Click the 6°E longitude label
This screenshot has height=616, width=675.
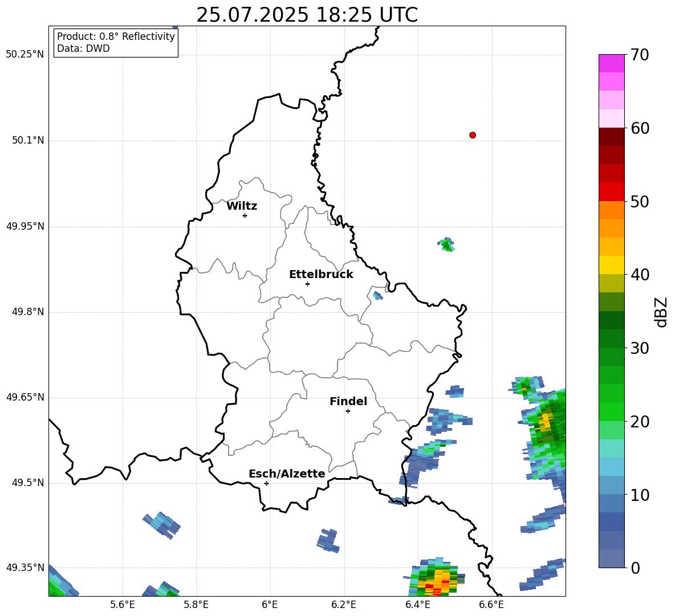pos(270,605)
